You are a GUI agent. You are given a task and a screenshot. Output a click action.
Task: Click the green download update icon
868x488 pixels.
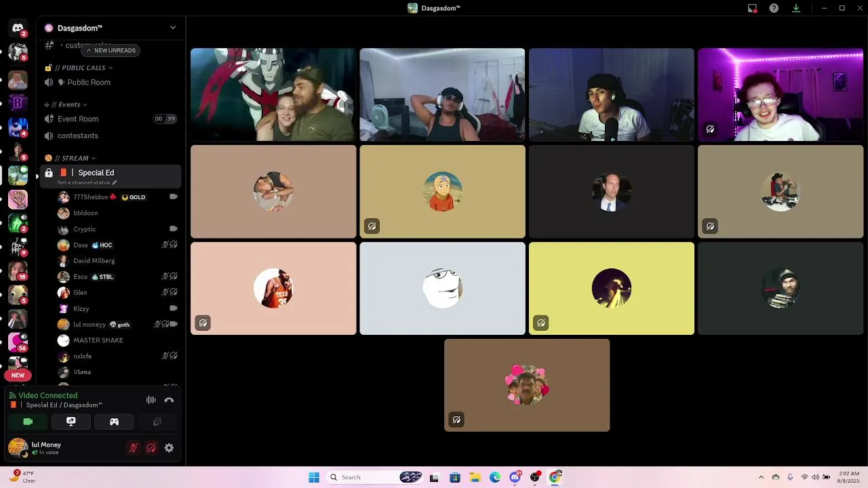click(796, 8)
